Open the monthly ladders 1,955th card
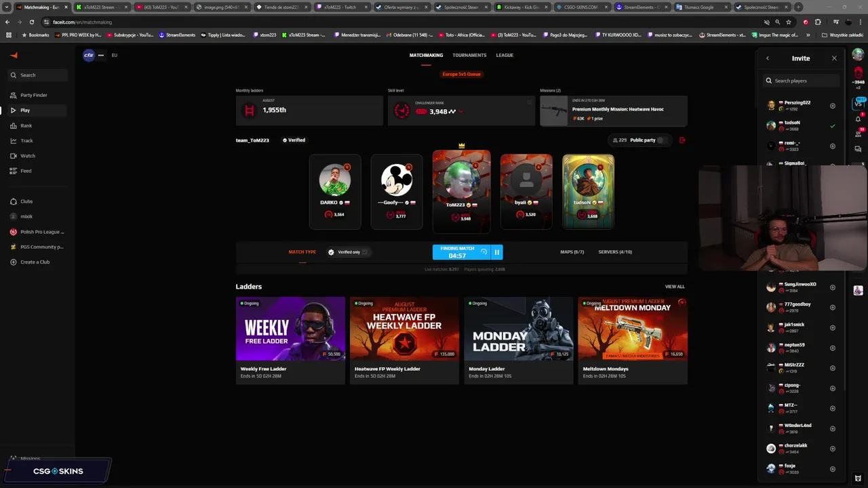 click(x=309, y=110)
